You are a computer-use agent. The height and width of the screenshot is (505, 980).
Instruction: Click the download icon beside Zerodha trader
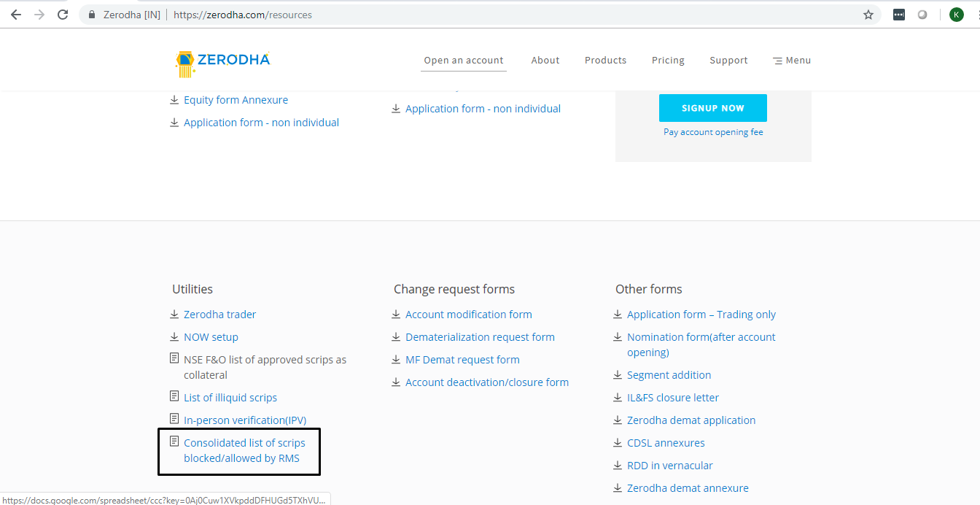(174, 315)
